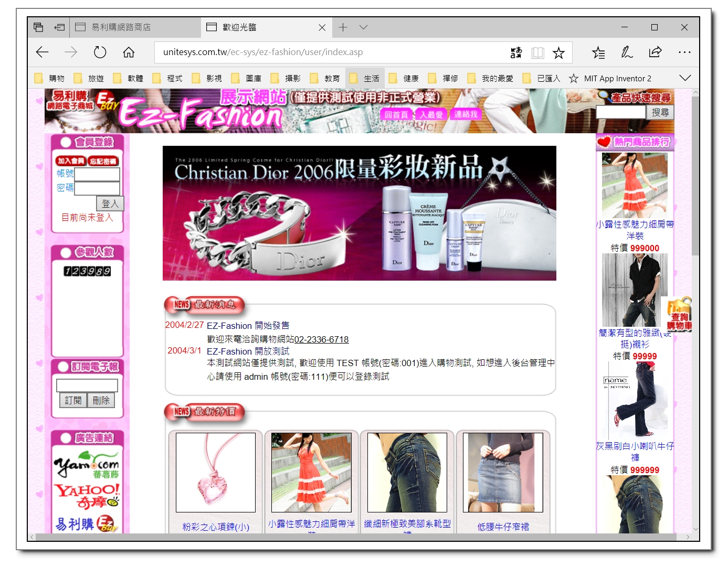Click the set tabs aside icon
Image resolution: width=728 pixels, height=567 pixels.
tap(59, 27)
